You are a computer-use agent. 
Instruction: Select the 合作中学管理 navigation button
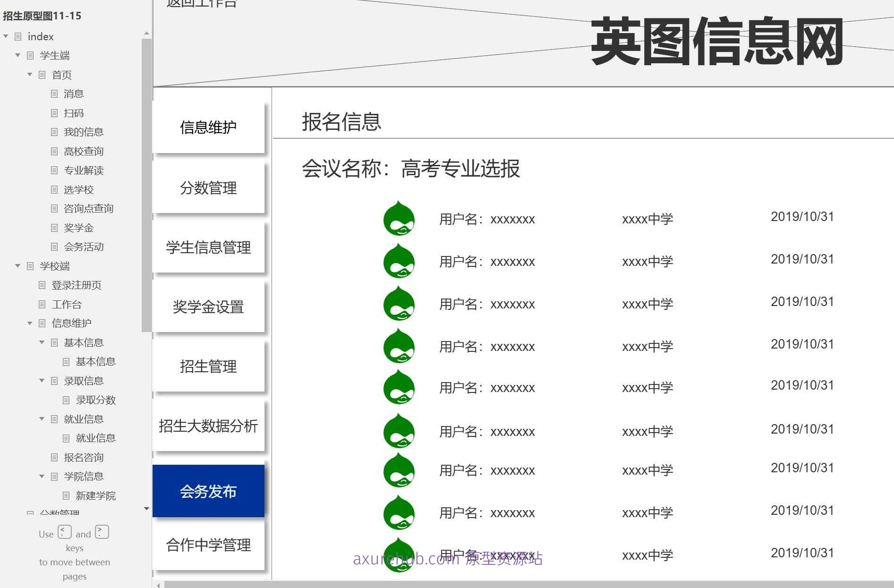(x=209, y=545)
